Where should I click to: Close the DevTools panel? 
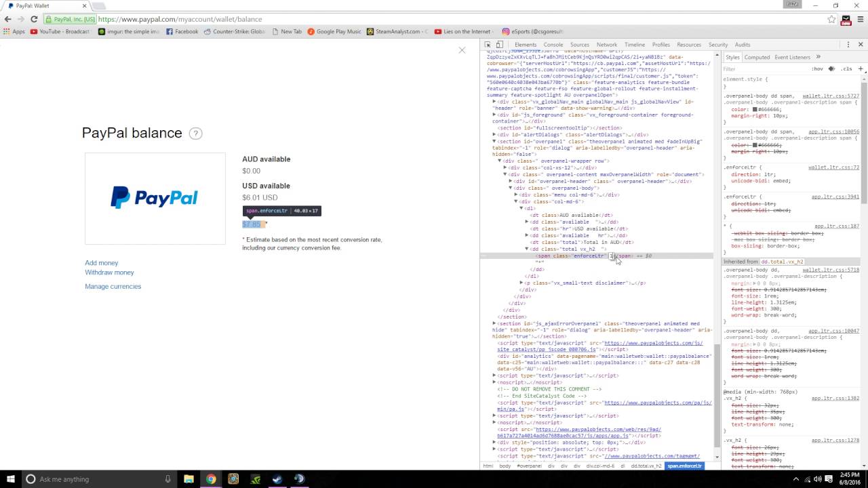(861, 45)
